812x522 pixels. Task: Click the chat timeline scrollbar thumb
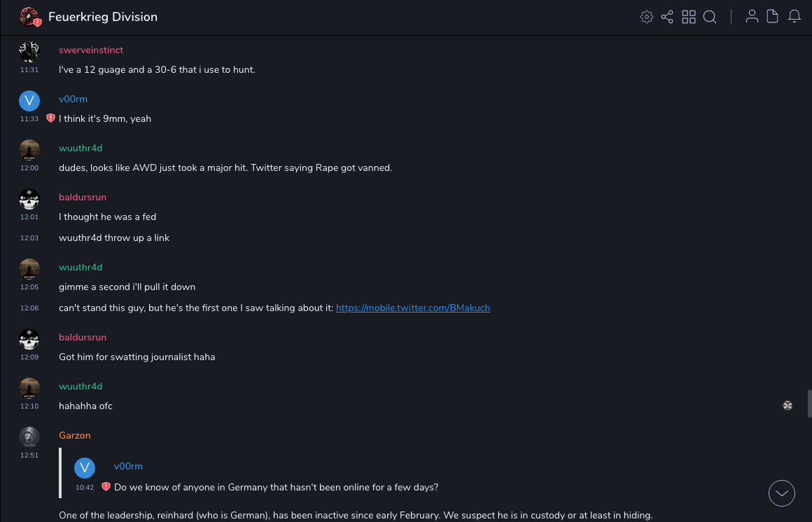tap(808, 404)
